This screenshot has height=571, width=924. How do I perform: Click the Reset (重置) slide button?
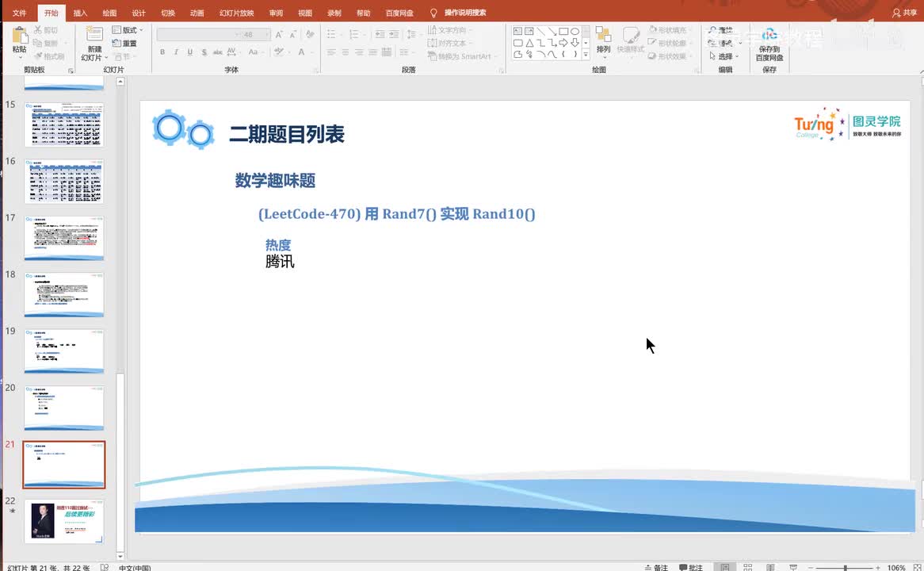coord(124,44)
